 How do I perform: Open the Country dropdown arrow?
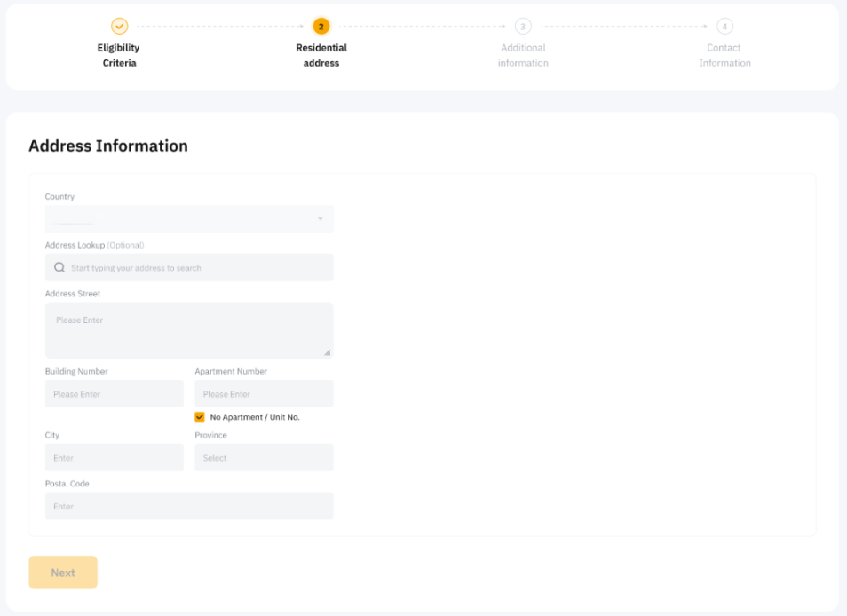320,219
